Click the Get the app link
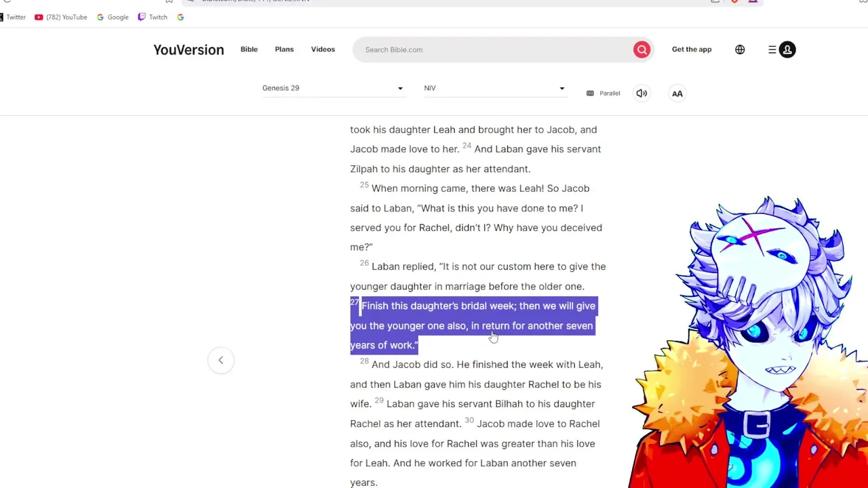This screenshot has height=488, width=868. [x=692, y=49]
